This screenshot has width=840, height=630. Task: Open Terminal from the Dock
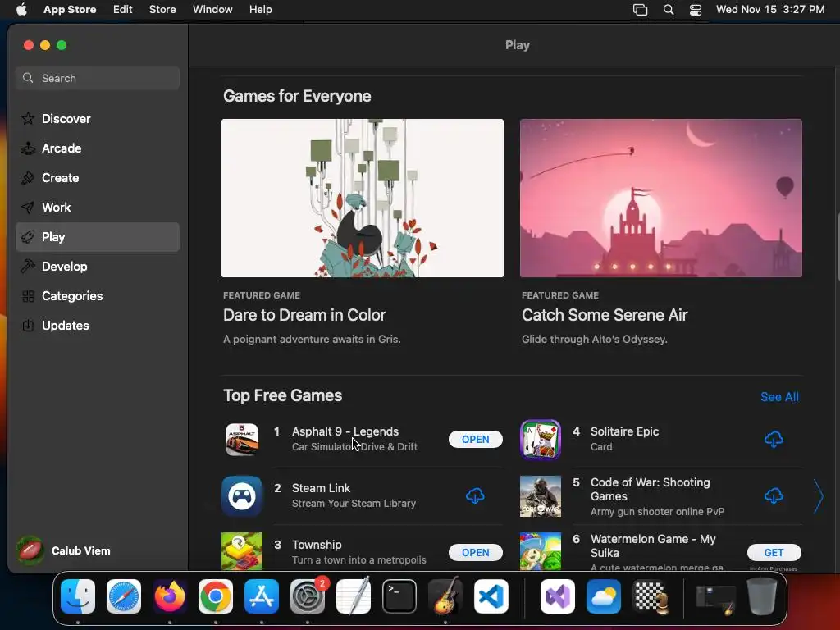[399, 596]
